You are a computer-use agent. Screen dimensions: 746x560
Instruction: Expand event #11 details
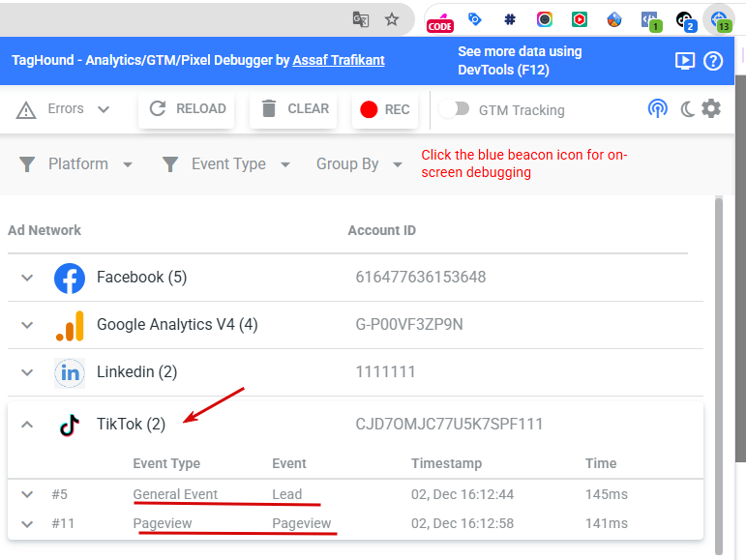27,524
